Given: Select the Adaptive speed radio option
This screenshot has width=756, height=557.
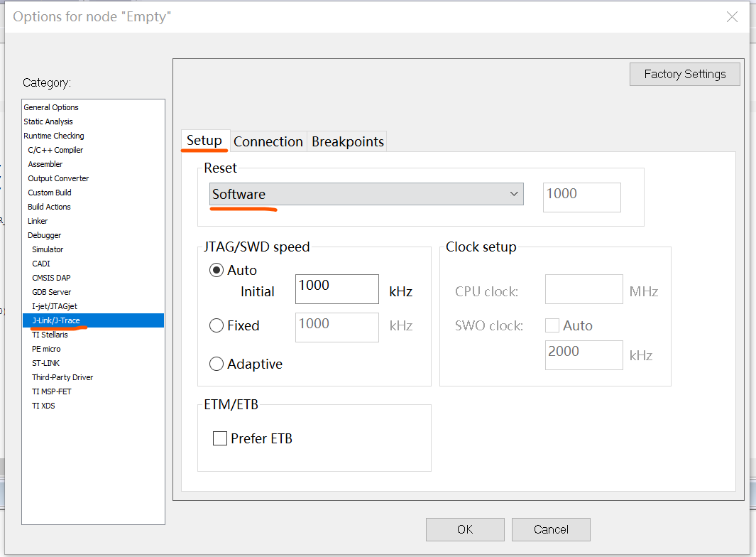Looking at the screenshot, I should [217, 364].
